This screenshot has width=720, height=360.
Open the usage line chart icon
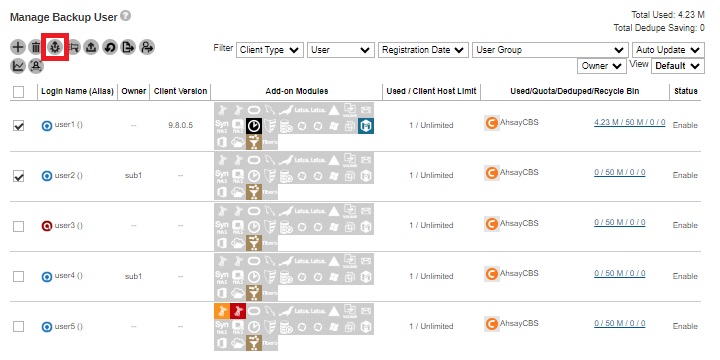(x=18, y=66)
